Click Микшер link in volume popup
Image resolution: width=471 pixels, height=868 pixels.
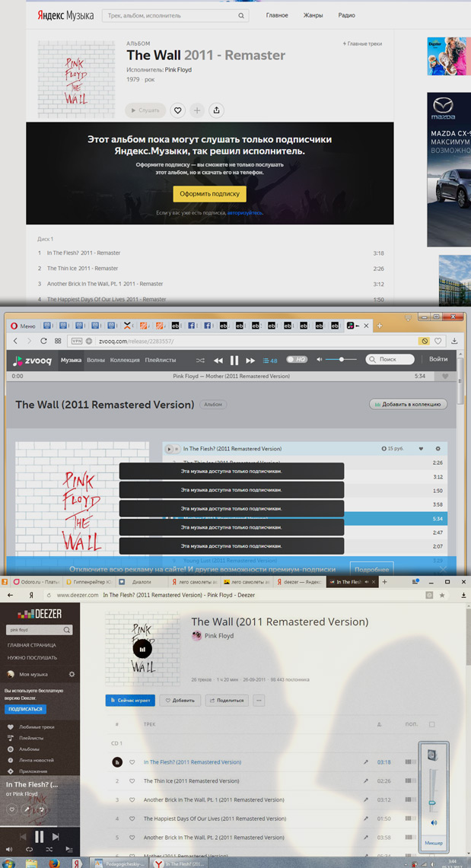tap(434, 843)
